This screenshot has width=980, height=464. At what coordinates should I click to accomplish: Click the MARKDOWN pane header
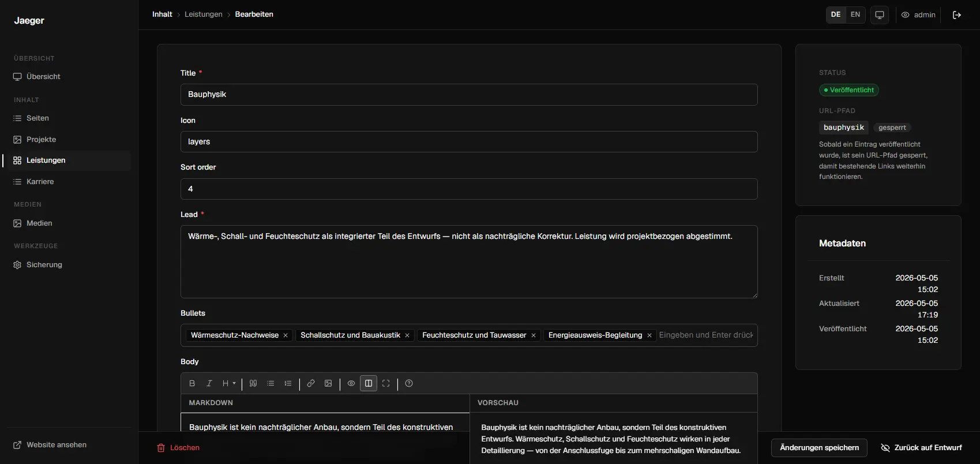click(211, 403)
